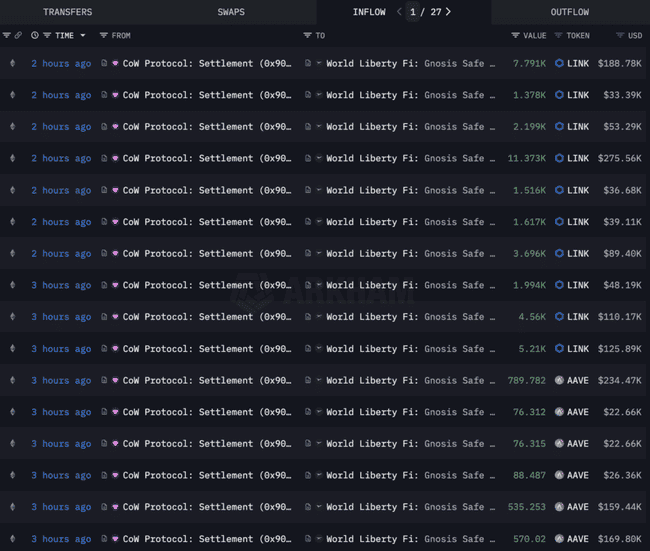
Task: Click LINK token icon in 1.994K row
Action: pyautogui.click(x=559, y=285)
